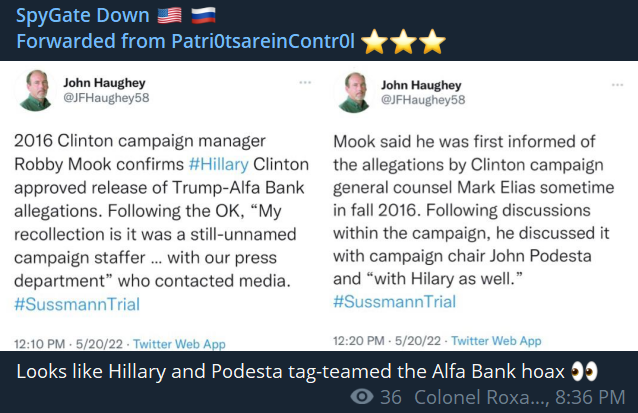Screen dimensions: 638x413
Task: Click the eye view-count icon
Action: [x=362, y=397]
